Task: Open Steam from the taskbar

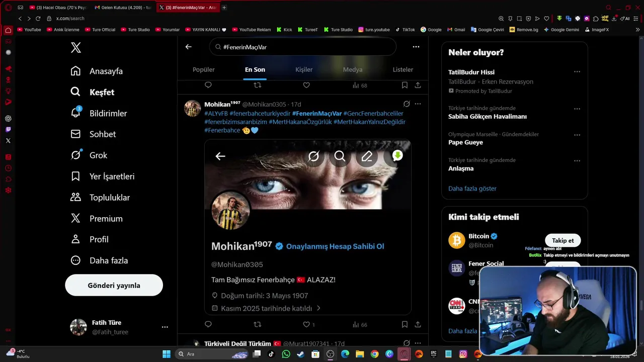Action: (301, 354)
